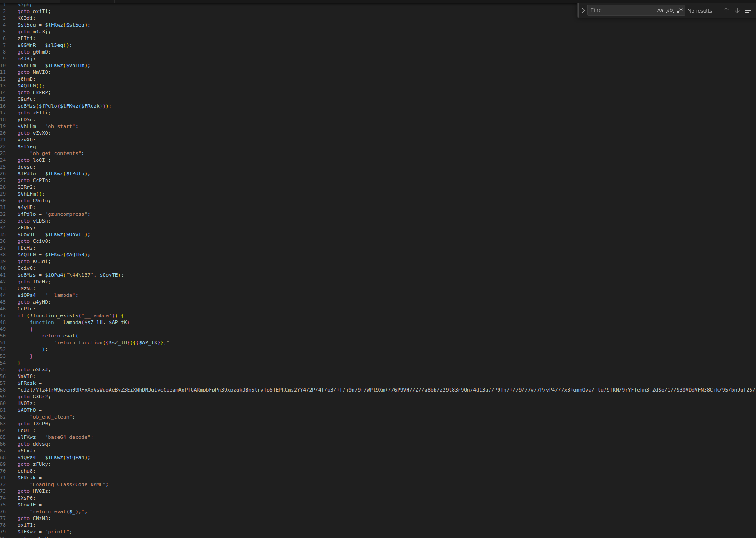Click the "ob_start" string on line 19
Screen dimensions: 756x538
coord(61,126)
